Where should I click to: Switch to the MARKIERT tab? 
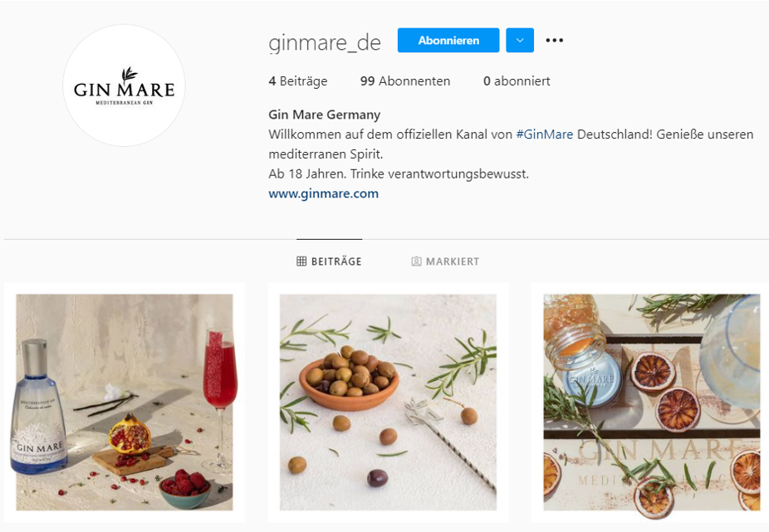445,261
